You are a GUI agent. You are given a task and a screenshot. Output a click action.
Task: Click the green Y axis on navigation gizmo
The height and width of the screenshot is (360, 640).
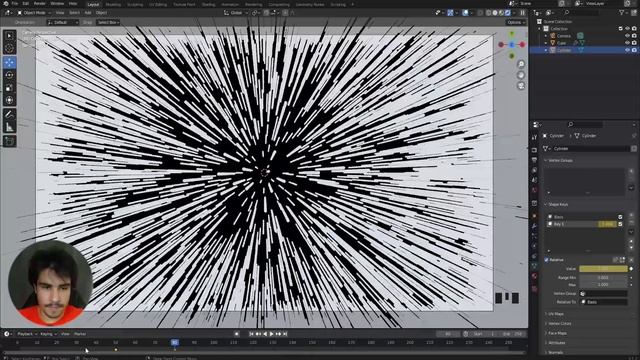coord(512,34)
